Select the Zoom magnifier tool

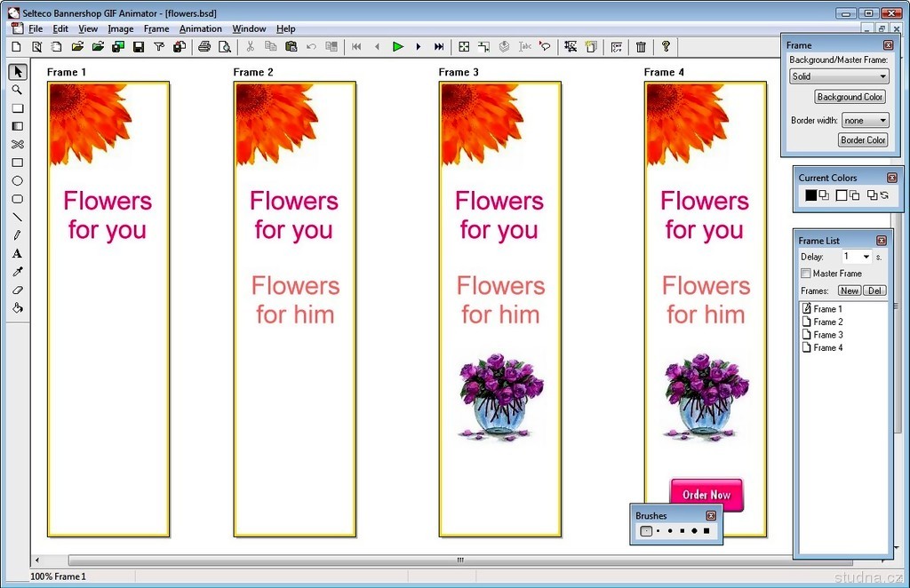point(17,90)
